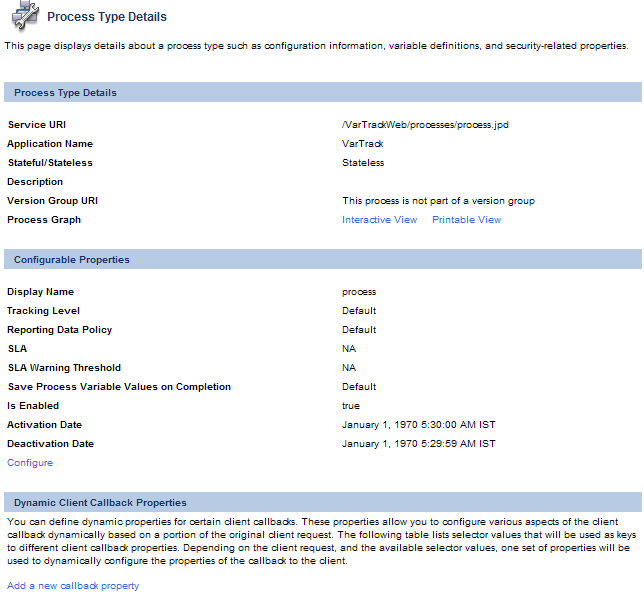Click the Display Name value 'process'

coord(359,292)
